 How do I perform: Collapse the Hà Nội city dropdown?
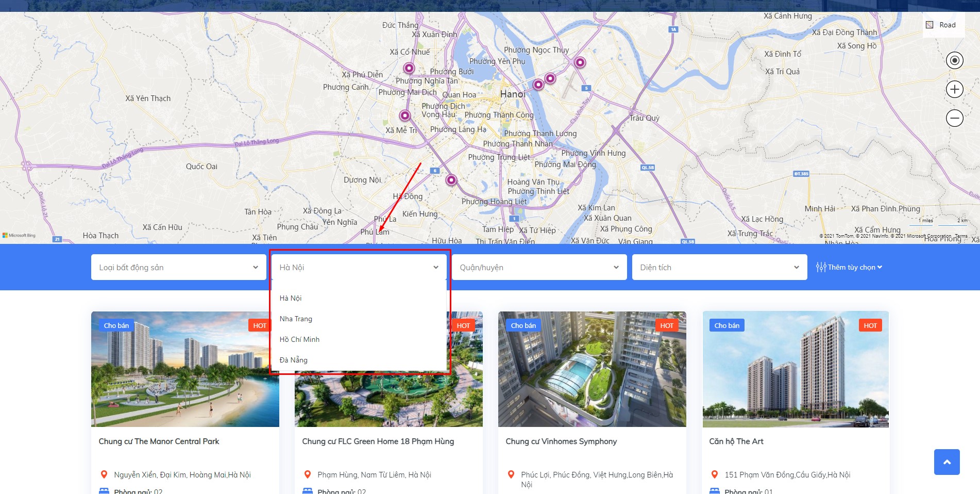tap(359, 267)
